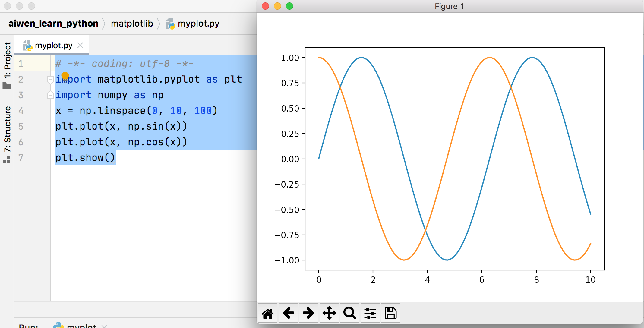This screenshot has height=328, width=644.
Task: Select the Pan axes tool
Action: point(329,313)
